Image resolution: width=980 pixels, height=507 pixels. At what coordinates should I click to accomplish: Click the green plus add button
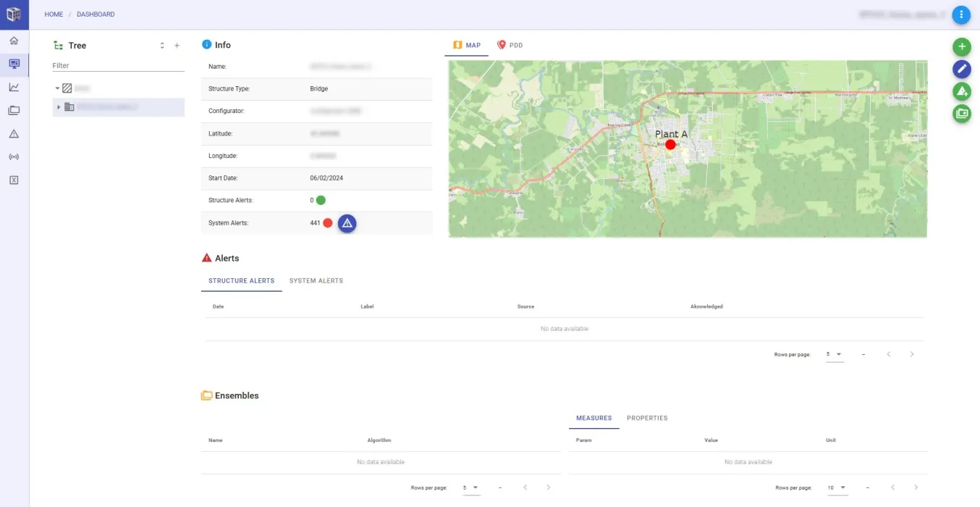coord(961,46)
